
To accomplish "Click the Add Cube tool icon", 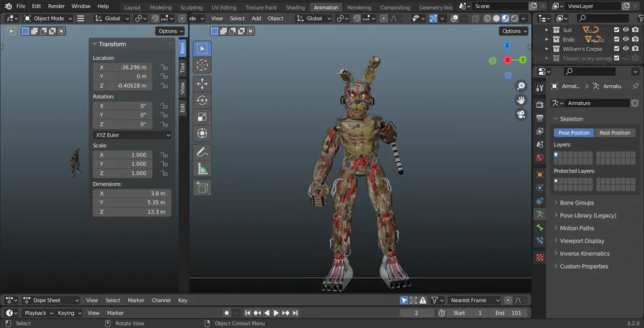I will pyautogui.click(x=202, y=187).
